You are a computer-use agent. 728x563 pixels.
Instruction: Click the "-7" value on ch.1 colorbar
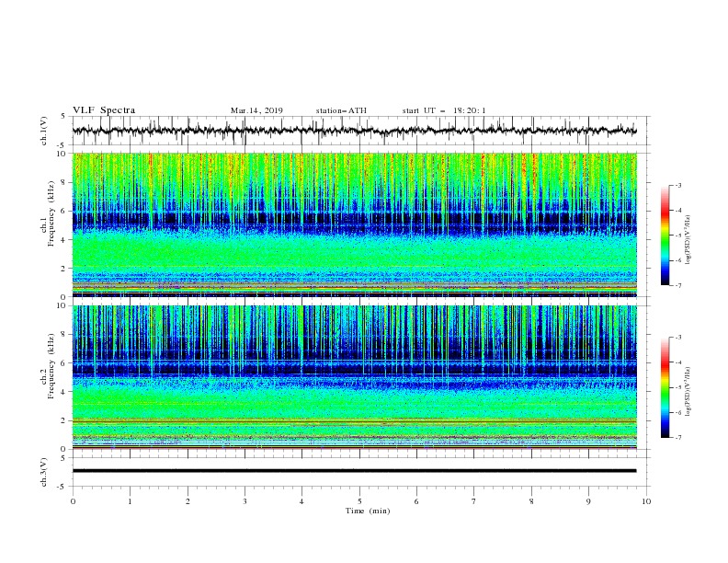pyautogui.click(x=677, y=286)
